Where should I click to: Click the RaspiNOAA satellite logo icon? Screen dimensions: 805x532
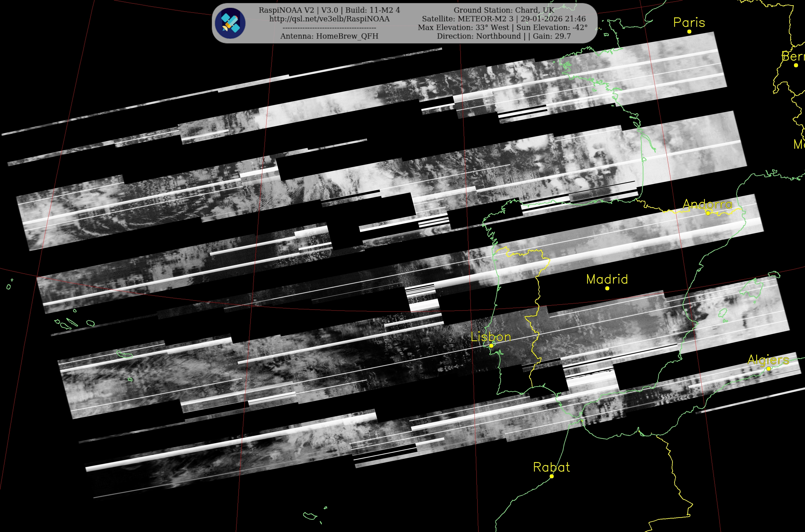tap(230, 23)
